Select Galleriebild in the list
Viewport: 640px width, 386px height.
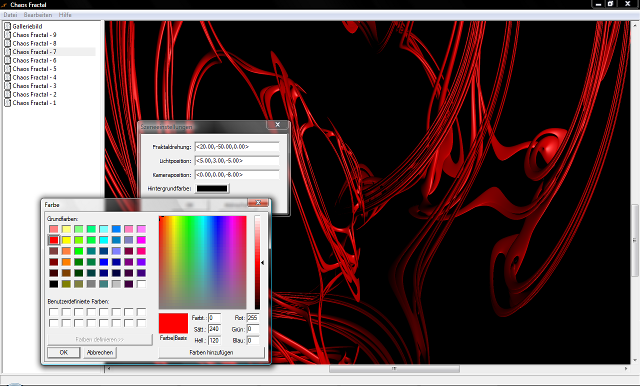point(27,26)
